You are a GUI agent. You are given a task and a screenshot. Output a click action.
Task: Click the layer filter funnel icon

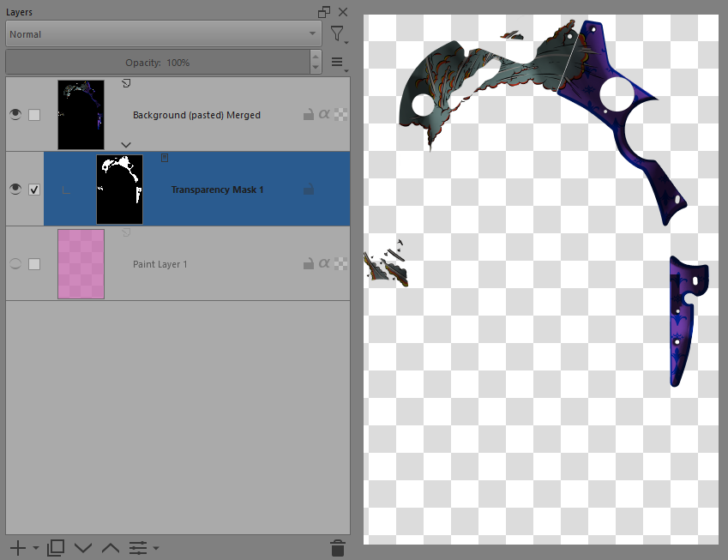(x=337, y=34)
